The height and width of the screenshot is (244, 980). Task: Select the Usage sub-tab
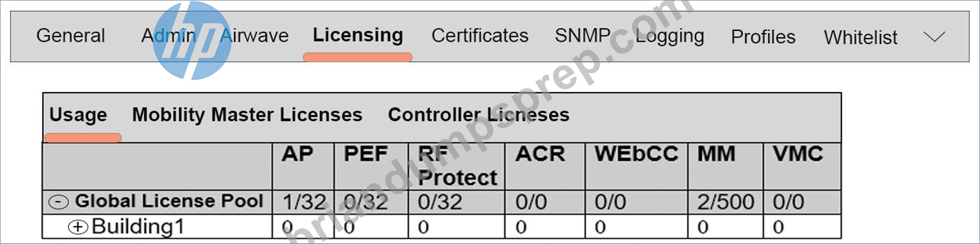(78, 115)
